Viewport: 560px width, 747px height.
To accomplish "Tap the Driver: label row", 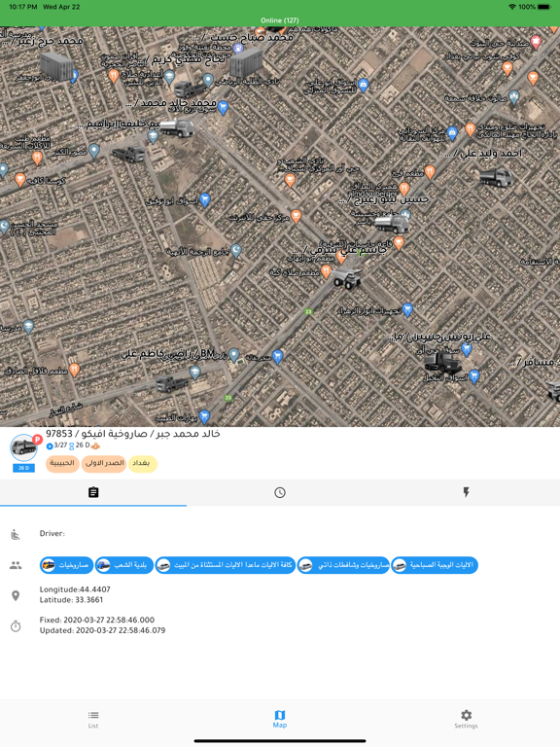I will tap(52, 534).
